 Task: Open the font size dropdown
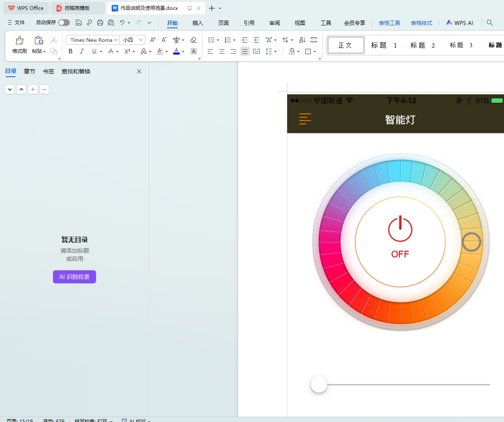tap(141, 40)
